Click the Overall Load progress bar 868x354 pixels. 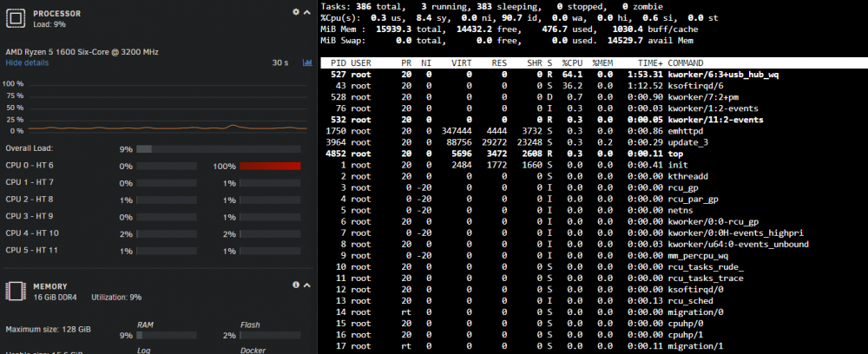coord(219,148)
